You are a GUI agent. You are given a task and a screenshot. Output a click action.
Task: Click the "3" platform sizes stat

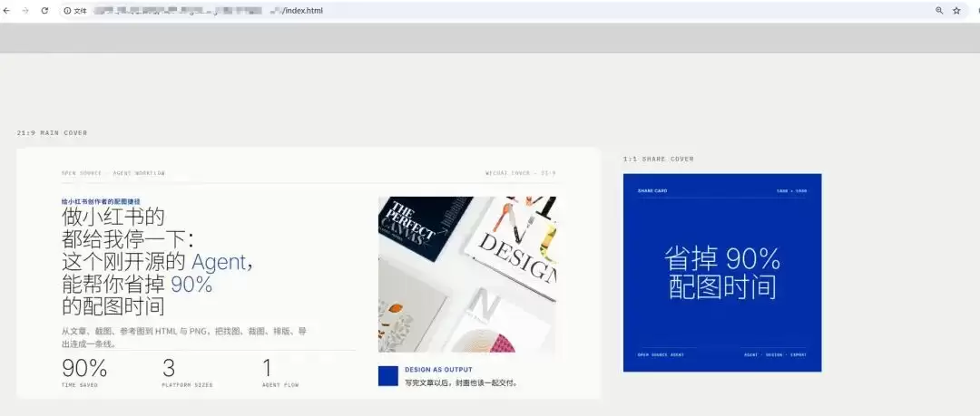168,368
